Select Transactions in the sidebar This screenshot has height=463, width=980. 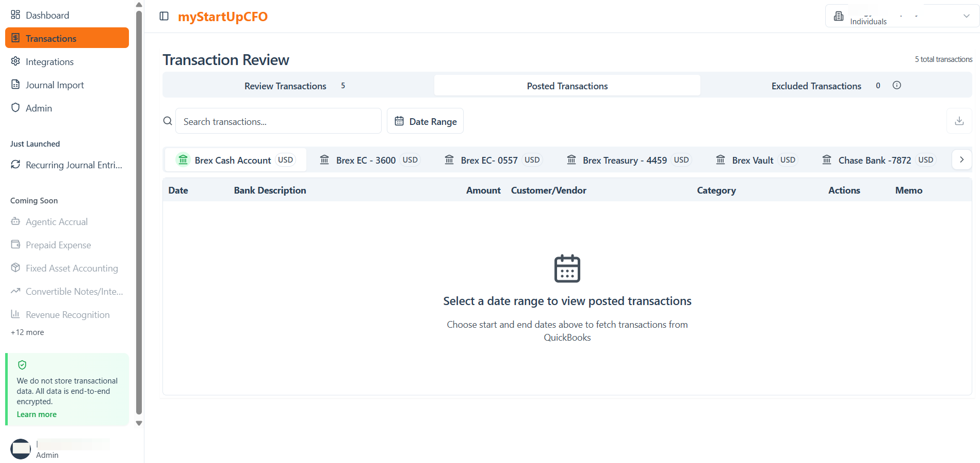(x=67, y=38)
